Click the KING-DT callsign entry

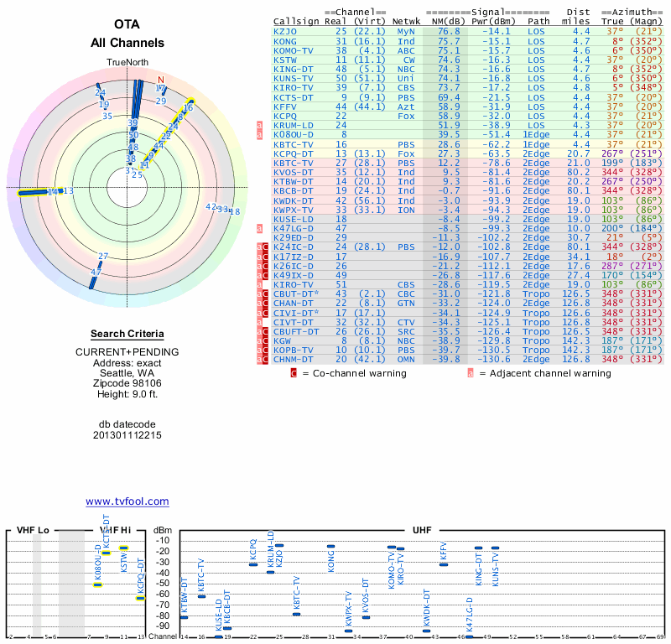[x=293, y=69]
